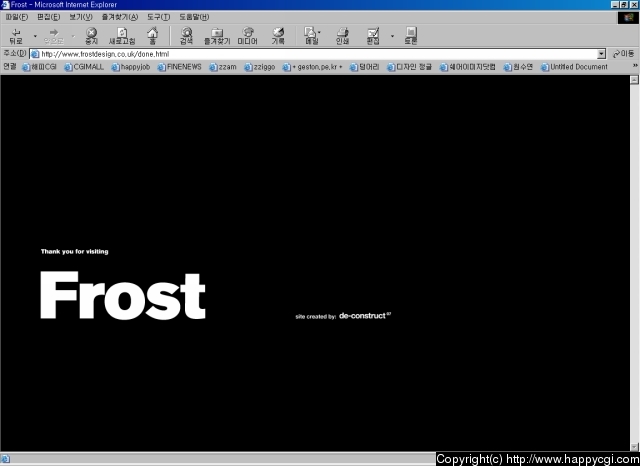Click the Back navigation button
This screenshot has width=640, height=466.
[x=16, y=36]
